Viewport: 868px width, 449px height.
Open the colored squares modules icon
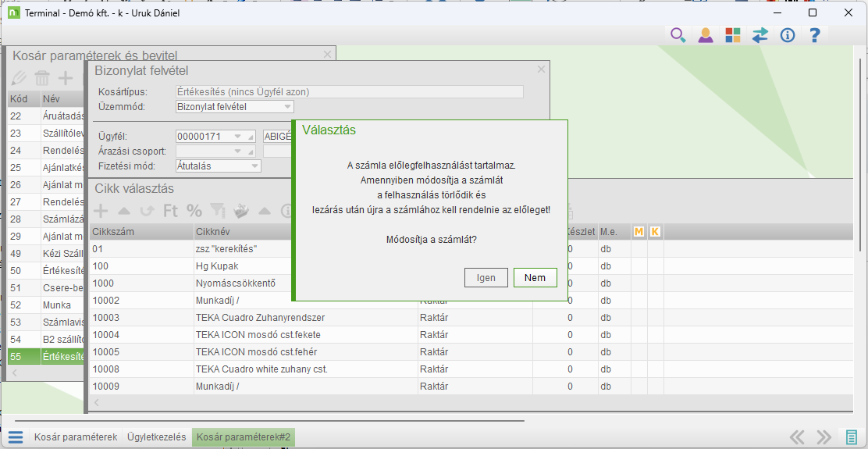[x=733, y=35]
